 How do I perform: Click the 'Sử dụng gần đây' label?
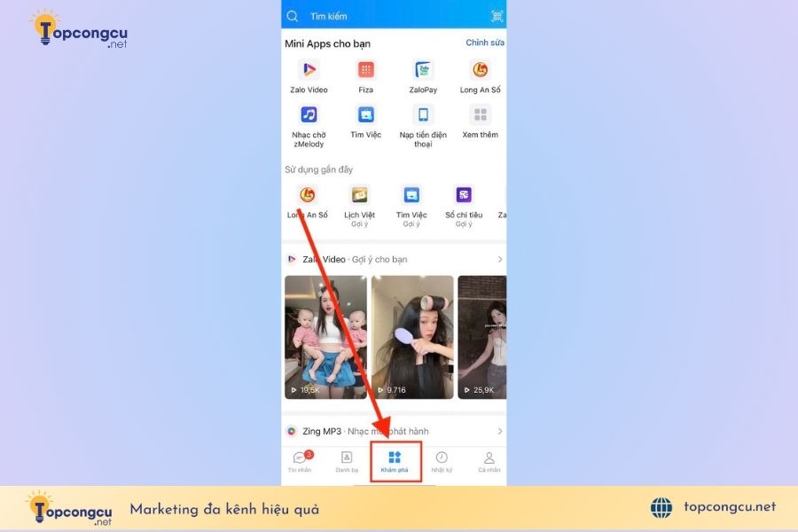pyautogui.click(x=318, y=169)
